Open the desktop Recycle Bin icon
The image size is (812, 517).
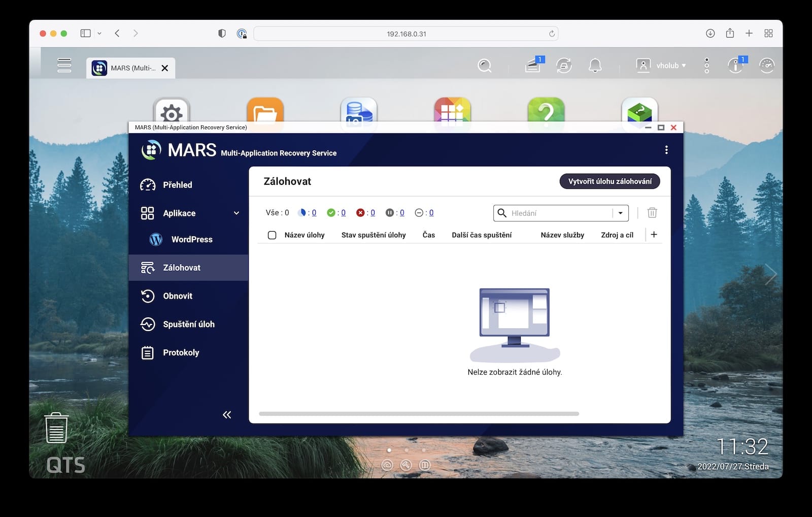coord(56,428)
